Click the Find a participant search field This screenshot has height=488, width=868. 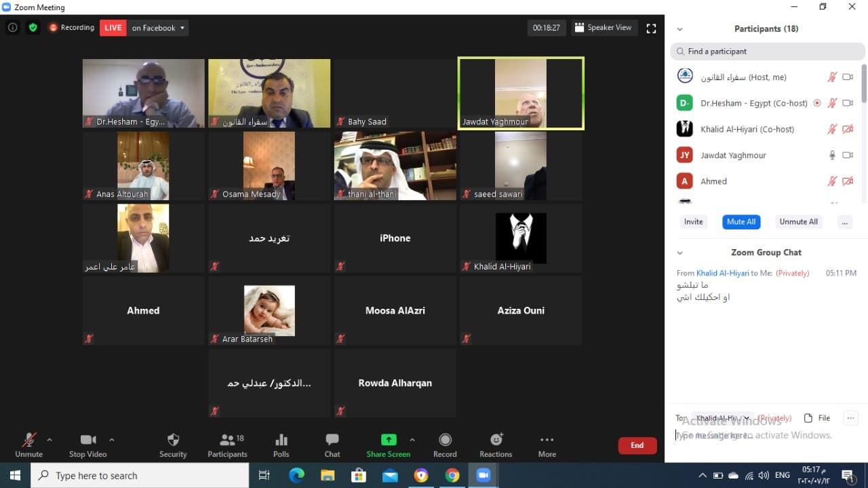point(766,51)
